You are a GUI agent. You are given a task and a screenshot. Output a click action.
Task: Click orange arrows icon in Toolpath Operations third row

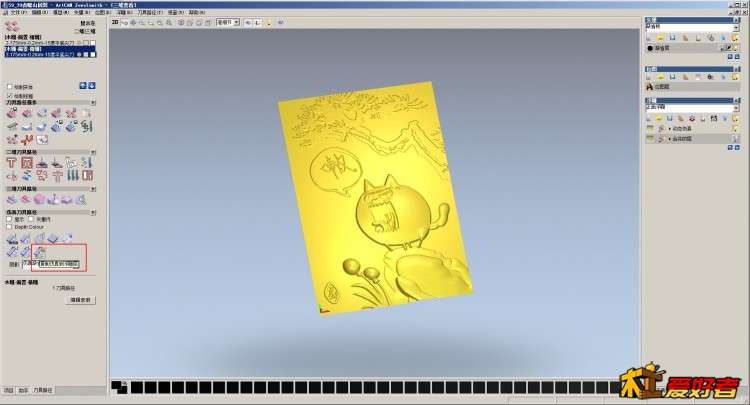(x=27, y=140)
